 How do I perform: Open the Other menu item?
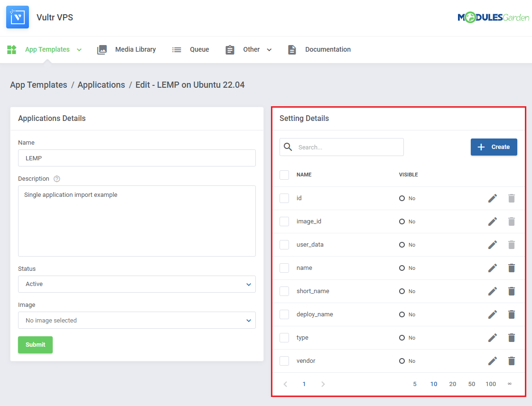click(x=252, y=49)
